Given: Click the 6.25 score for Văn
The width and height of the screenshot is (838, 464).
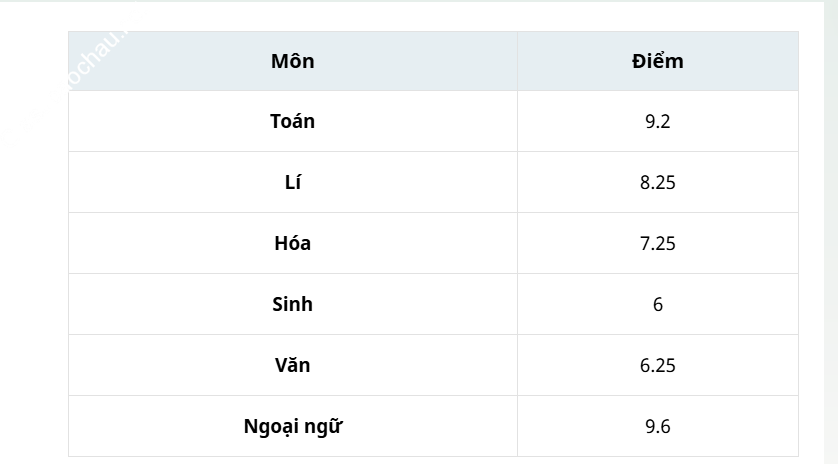Looking at the screenshot, I should 657,366.
